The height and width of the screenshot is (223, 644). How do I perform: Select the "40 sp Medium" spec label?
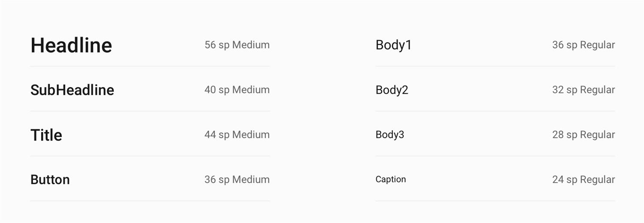tap(237, 90)
